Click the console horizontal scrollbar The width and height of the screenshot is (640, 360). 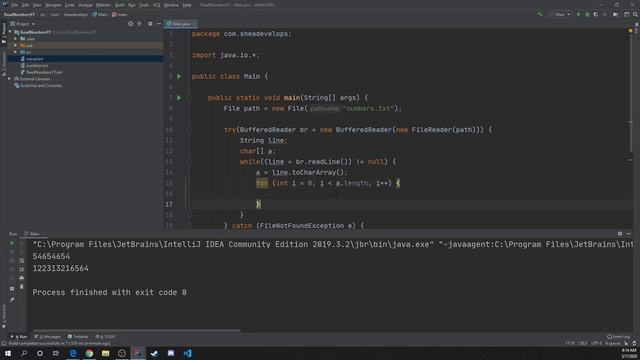(137, 331)
